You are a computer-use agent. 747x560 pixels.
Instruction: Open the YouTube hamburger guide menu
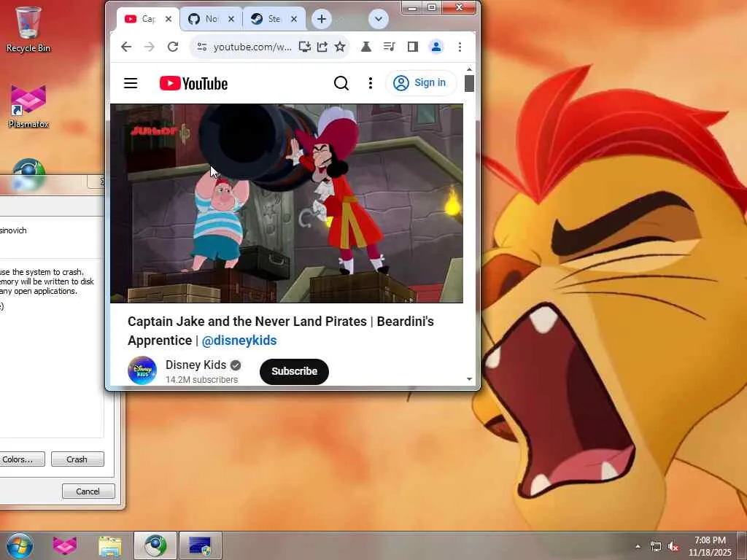click(131, 83)
